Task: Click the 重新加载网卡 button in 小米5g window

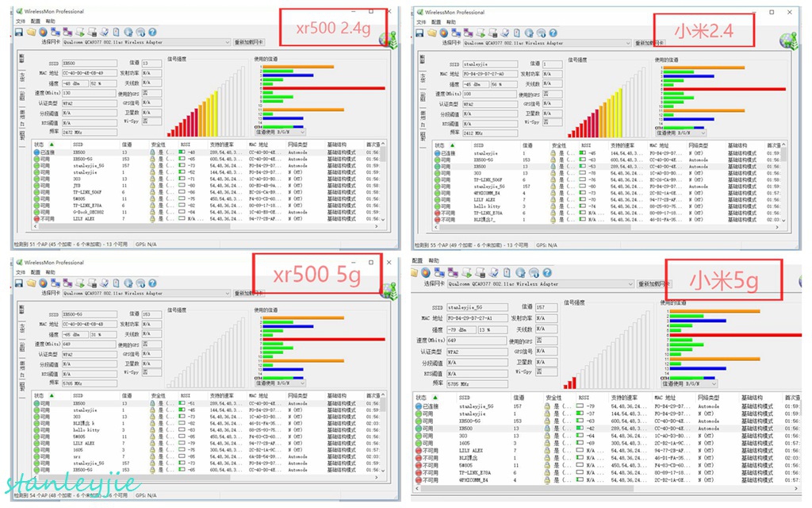Action: pos(653,284)
